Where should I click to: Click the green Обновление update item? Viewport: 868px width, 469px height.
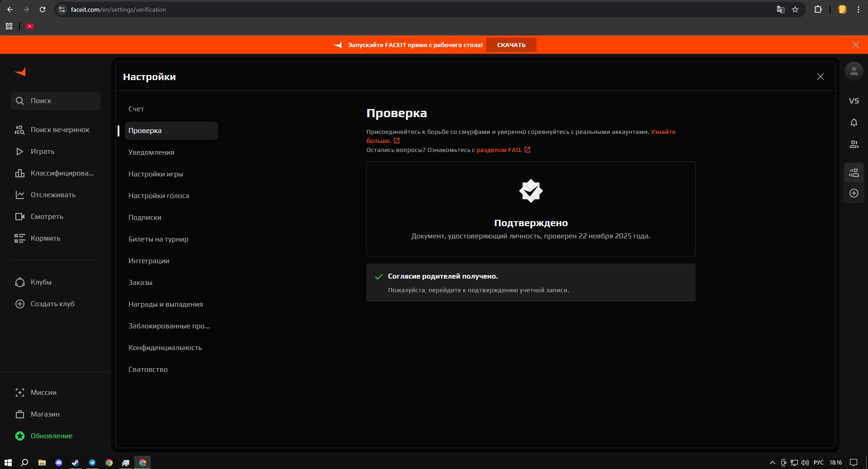point(52,436)
